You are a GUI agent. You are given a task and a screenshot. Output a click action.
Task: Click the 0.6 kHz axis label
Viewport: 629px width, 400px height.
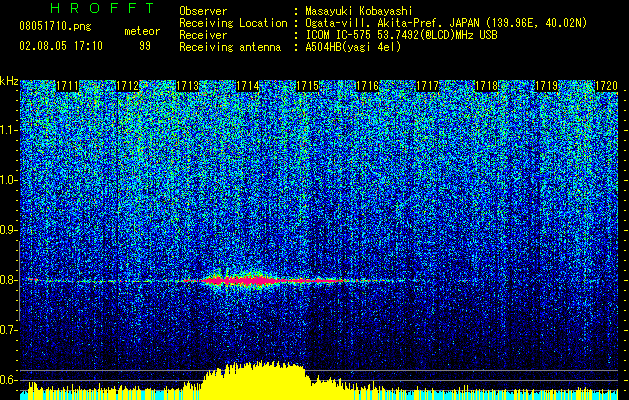pos(9,380)
